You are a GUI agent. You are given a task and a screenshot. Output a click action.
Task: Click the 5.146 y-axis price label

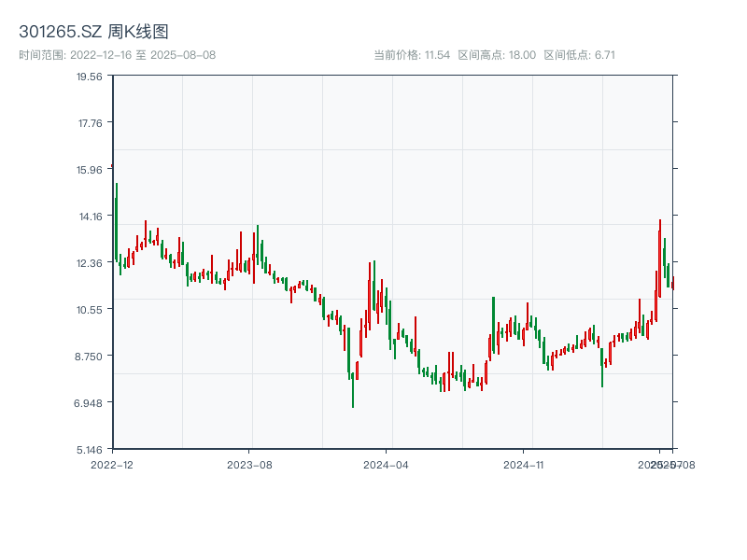pos(90,450)
